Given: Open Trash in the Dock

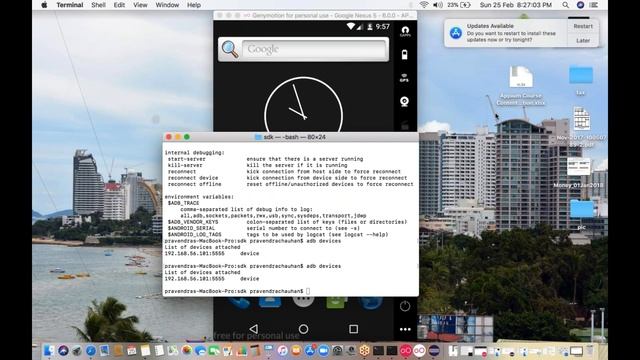Looking at the screenshot, I should 590,350.
